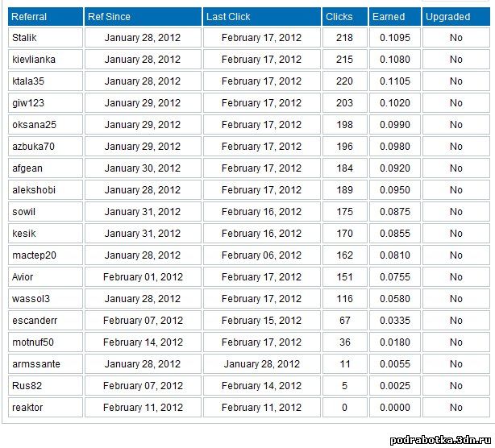The width and height of the screenshot is (495, 448).
Task: Sort table by Clicks header
Action: (339, 17)
